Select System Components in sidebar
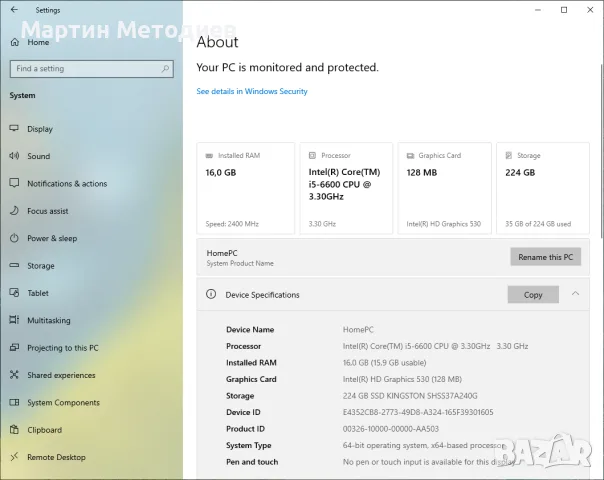 click(64, 403)
